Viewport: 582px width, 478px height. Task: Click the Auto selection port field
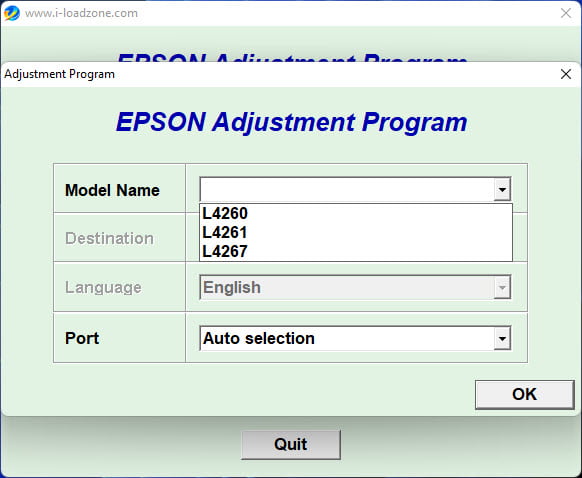coord(355,338)
